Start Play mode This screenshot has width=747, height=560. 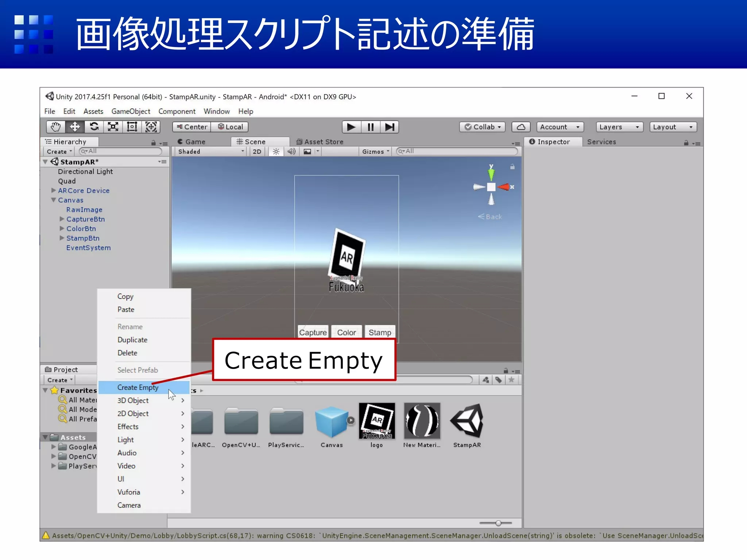(x=351, y=127)
